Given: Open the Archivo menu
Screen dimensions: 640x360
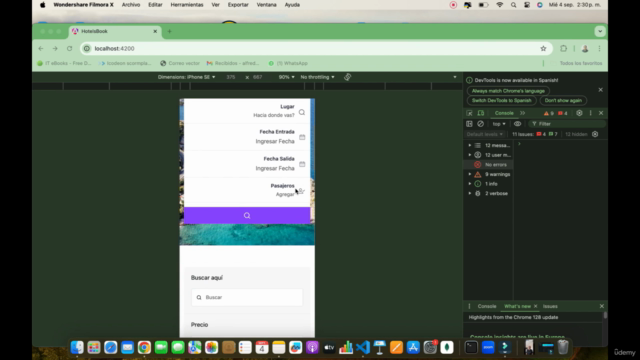Looking at the screenshot, I should pyautogui.click(x=131, y=5).
